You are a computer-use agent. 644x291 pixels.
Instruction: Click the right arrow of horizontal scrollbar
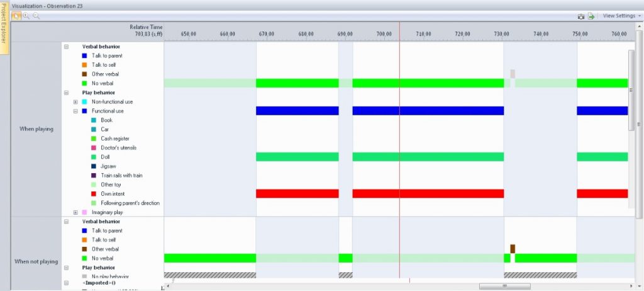pyautogui.click(x=631, y=286)
